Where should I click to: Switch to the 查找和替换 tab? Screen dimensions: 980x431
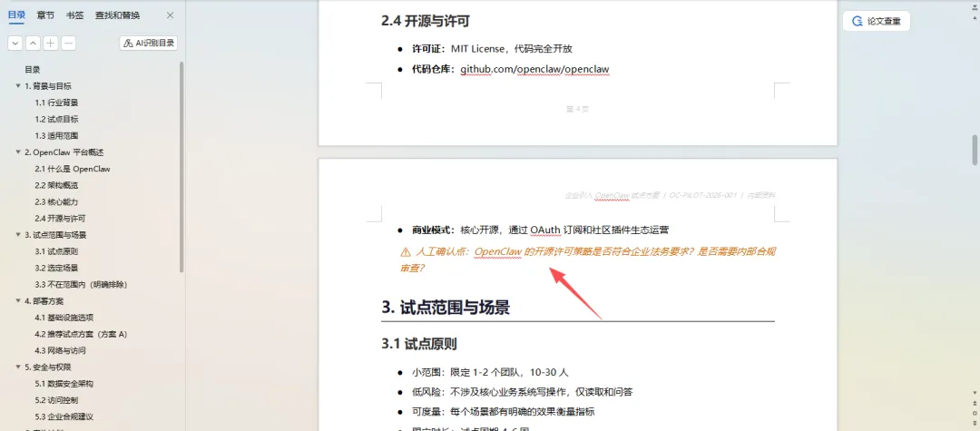pyautogui.click(x=117, y=15)
